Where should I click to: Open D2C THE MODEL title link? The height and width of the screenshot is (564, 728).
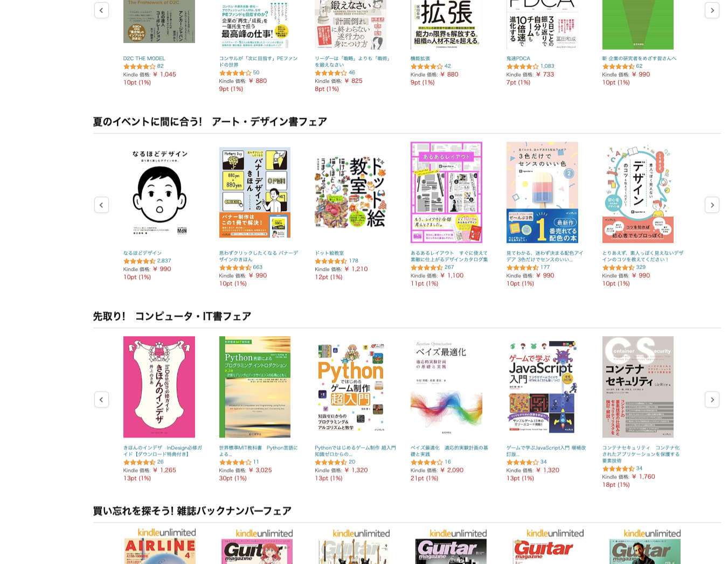click(144, 59)
